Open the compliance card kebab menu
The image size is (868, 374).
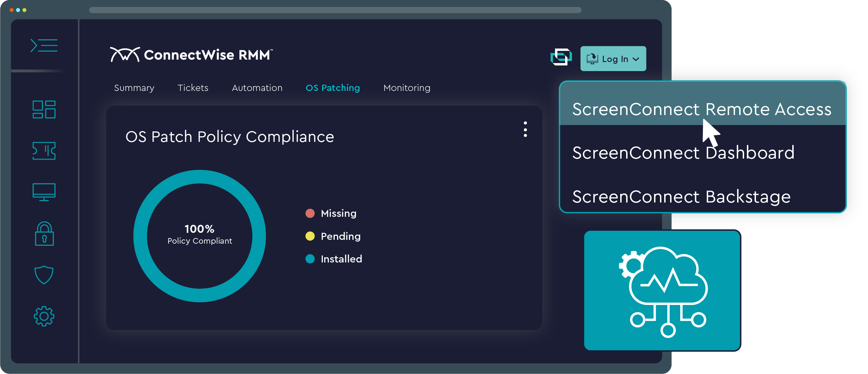click(525, 129)
